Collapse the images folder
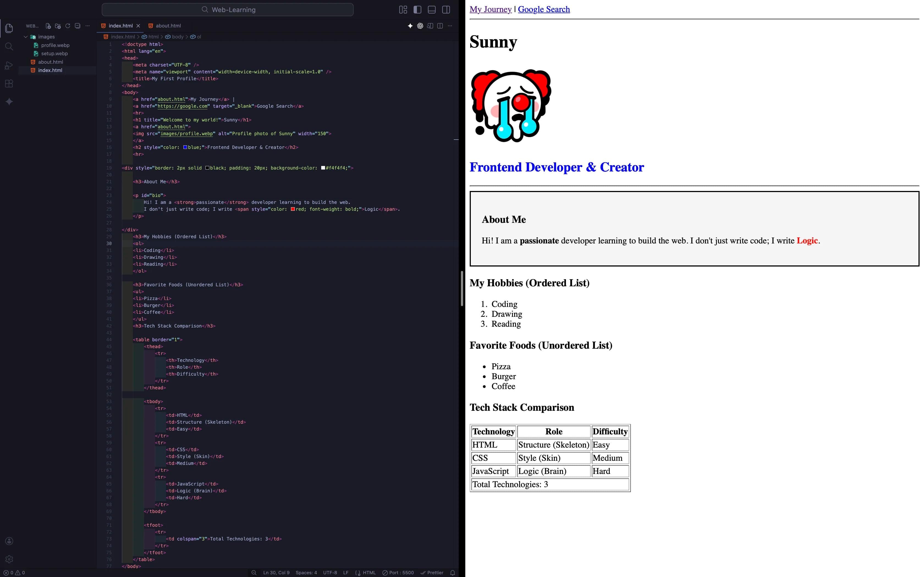Viewport: 924px width, 577px height. [26, 37]
